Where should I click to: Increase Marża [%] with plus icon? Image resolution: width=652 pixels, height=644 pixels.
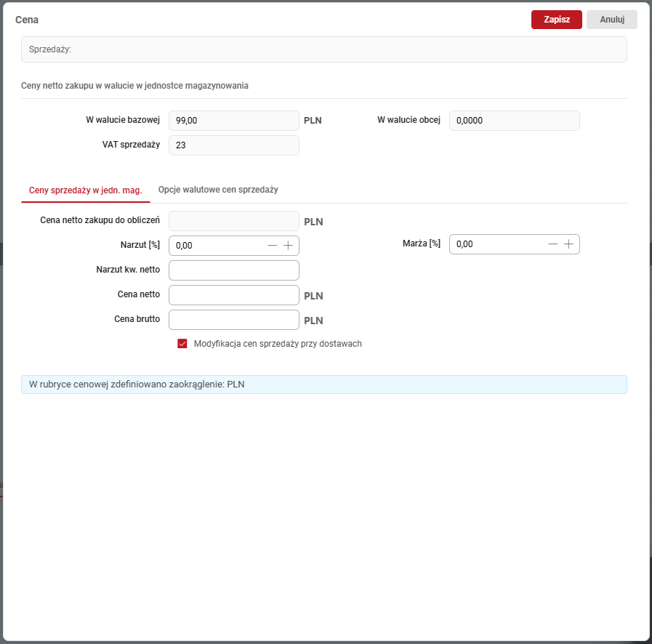click(x=568, y=244)
